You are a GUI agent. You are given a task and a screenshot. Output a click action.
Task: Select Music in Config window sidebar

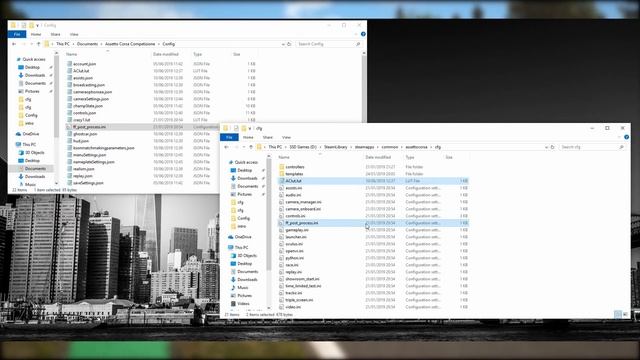click(x=30, y=184)
